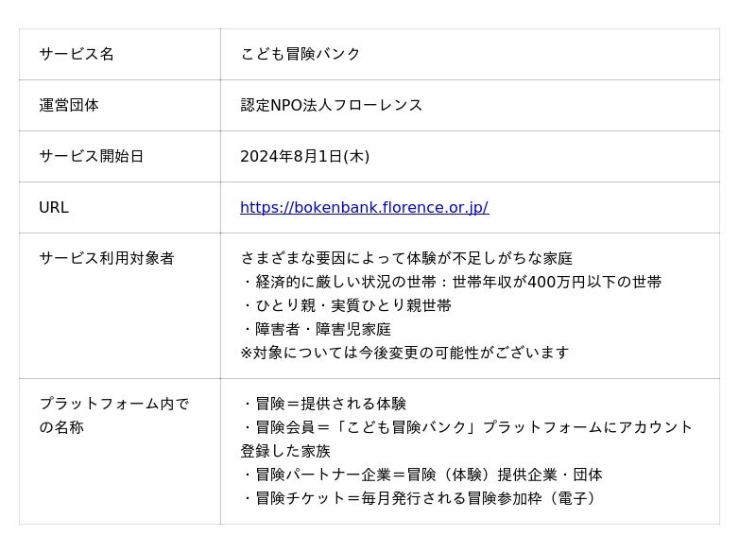Viewport: 756px width, 553px height.
Task: Click the 世帯年収が400万円以下 bullet line
Action: pyautogui.click(x=451, y=282)
